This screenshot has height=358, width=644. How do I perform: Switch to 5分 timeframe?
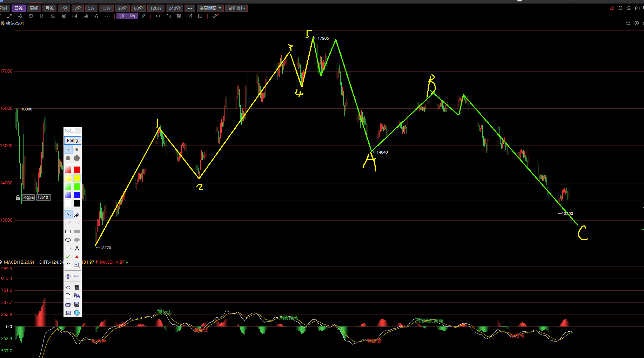click(91, 8)
